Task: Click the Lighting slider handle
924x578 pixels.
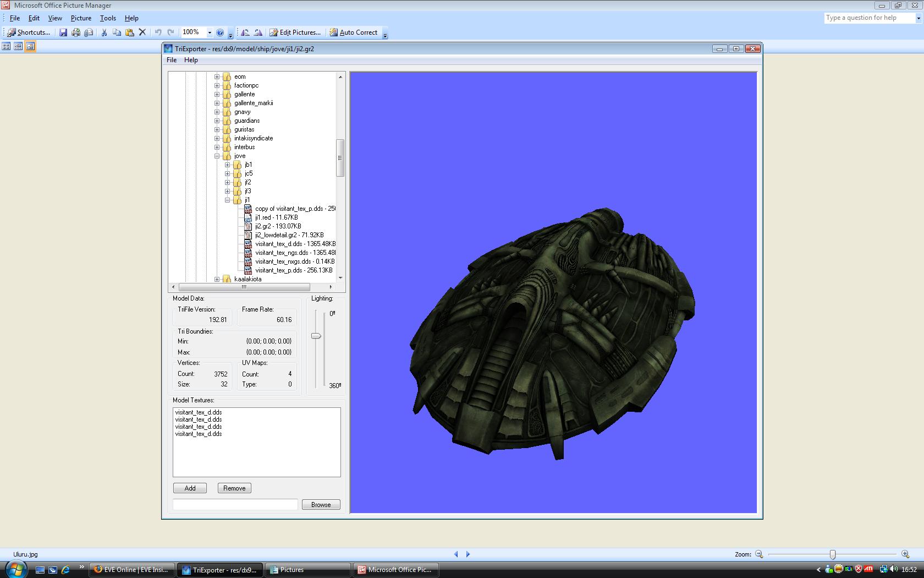Action: click(x=316, y=336)
